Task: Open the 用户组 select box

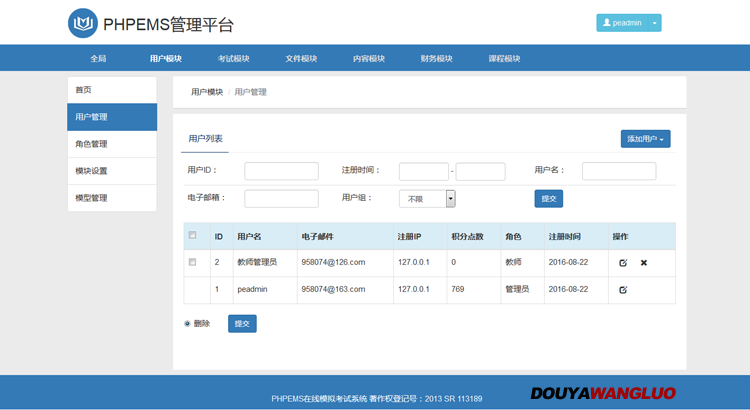Action: pos(427,199)
